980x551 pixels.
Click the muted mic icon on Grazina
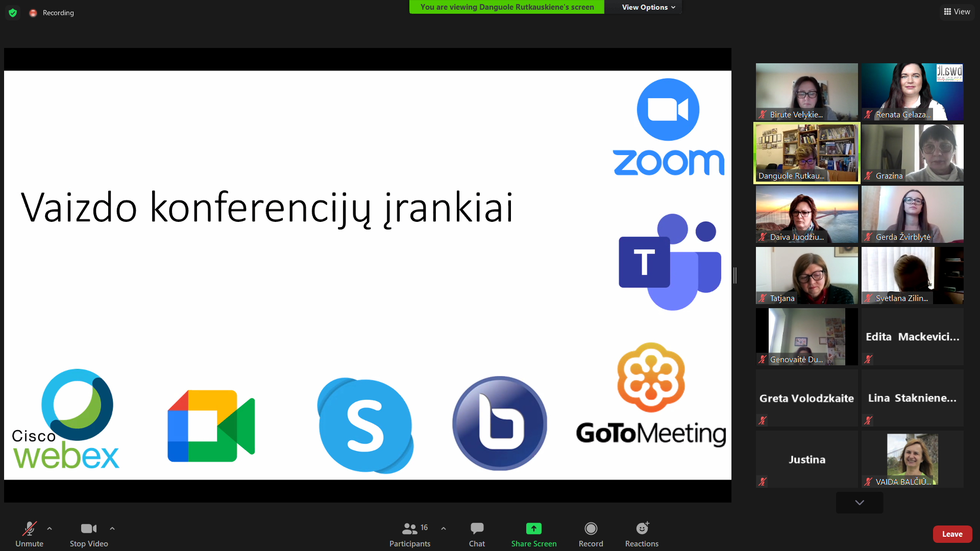point(868,176)
